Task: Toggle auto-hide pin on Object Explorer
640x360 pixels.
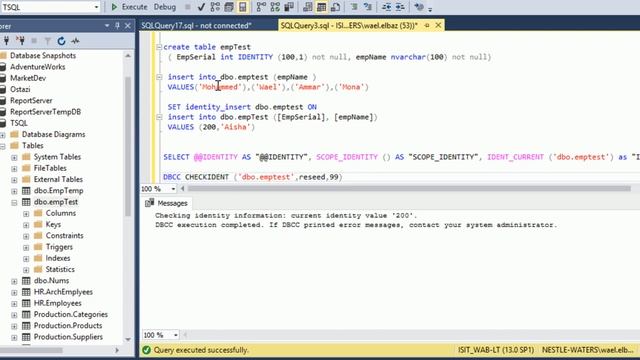Action: point(117,26)
